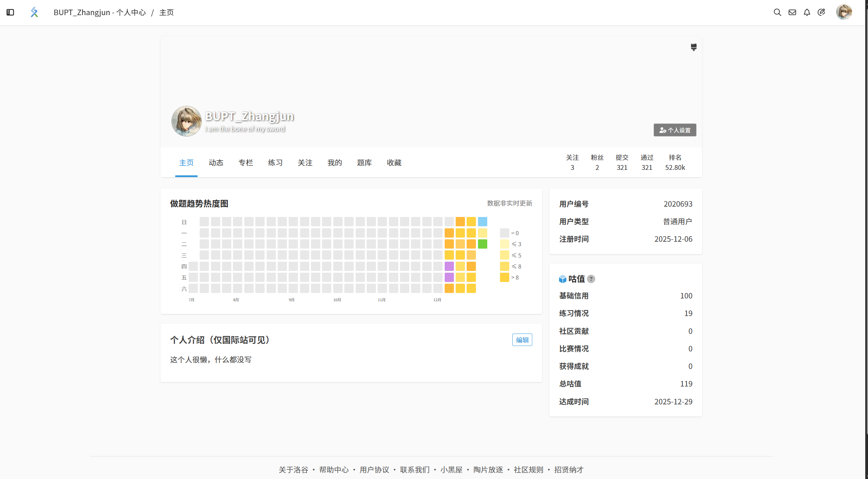Click the blue heatmap cell

(x=482, y=222)
